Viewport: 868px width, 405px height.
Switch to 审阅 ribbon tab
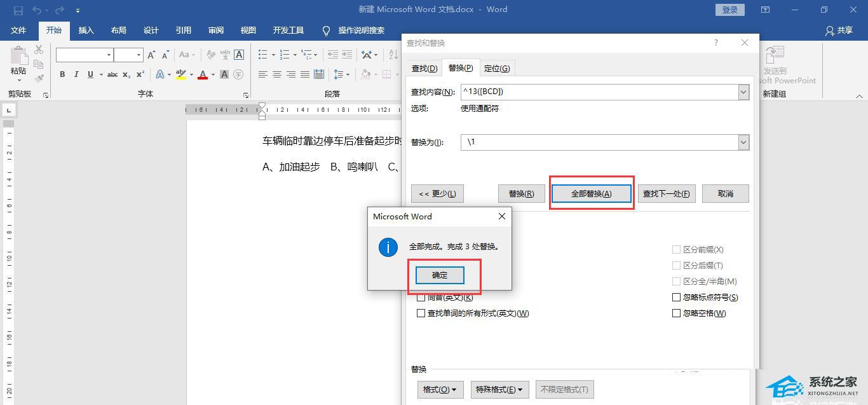215,31
